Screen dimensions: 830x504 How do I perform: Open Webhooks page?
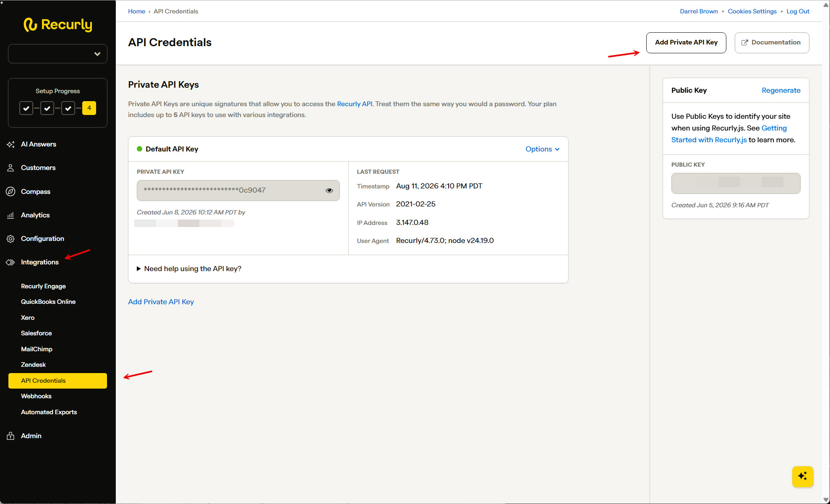pyautogui.click(x=36, y=396)
